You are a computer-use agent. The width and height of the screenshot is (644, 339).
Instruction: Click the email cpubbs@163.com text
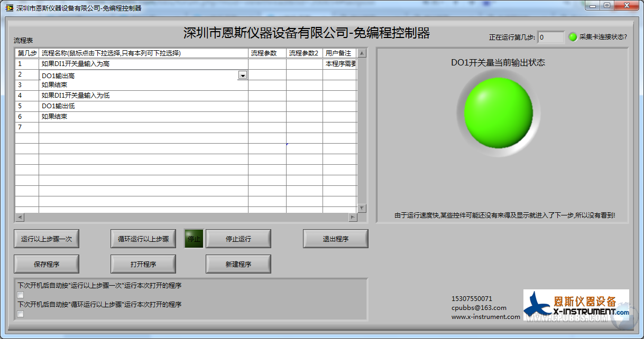pos(479,308)
